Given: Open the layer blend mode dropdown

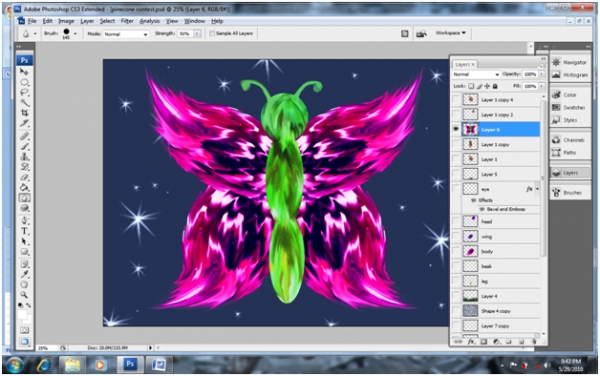Looking at the screenshot, I should 476,74.
